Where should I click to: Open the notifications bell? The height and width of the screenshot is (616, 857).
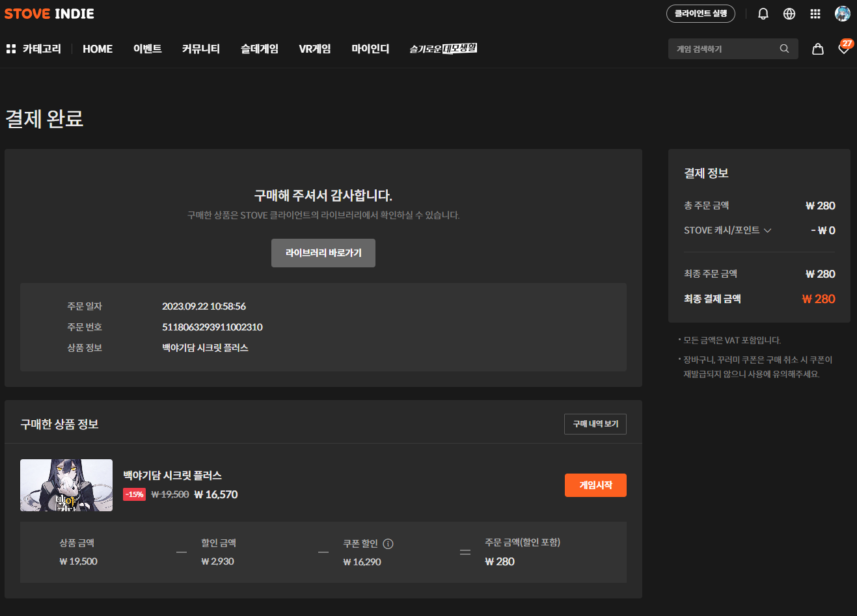point(763,14)
